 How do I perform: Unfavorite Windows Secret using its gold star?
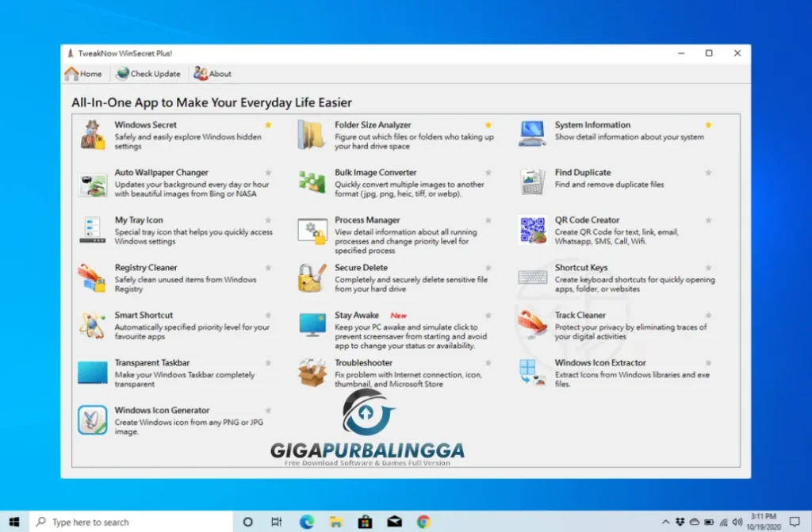click(268, 125)
